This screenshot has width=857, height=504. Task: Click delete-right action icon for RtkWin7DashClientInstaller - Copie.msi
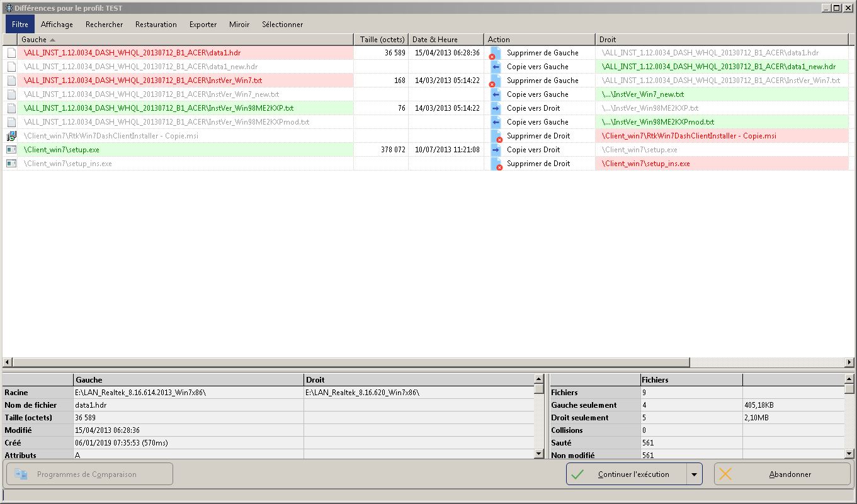[496, 136]
